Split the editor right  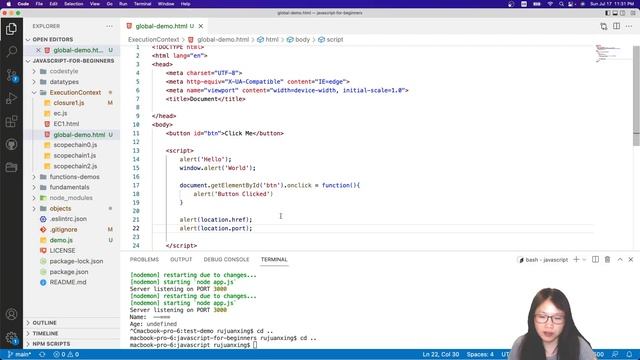616,26
